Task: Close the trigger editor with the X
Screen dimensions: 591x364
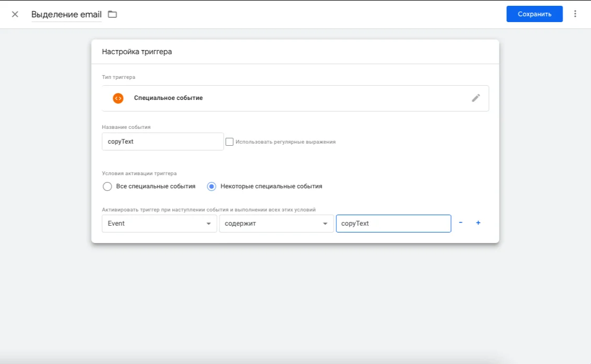Action: pos(15,14)
